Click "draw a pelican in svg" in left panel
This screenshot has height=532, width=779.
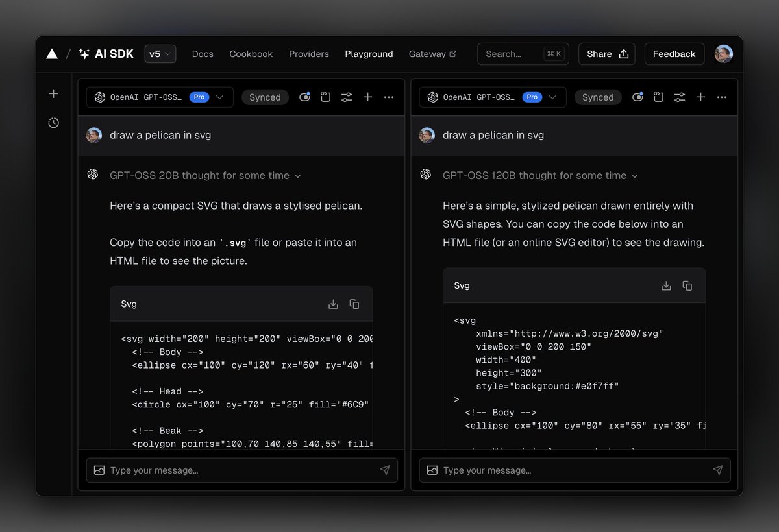(160, 135)
